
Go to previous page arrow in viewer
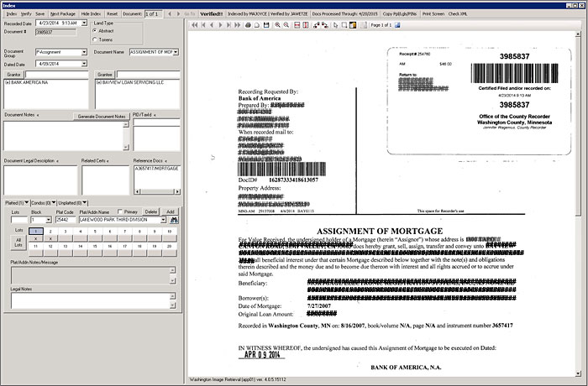pos(212,25)
